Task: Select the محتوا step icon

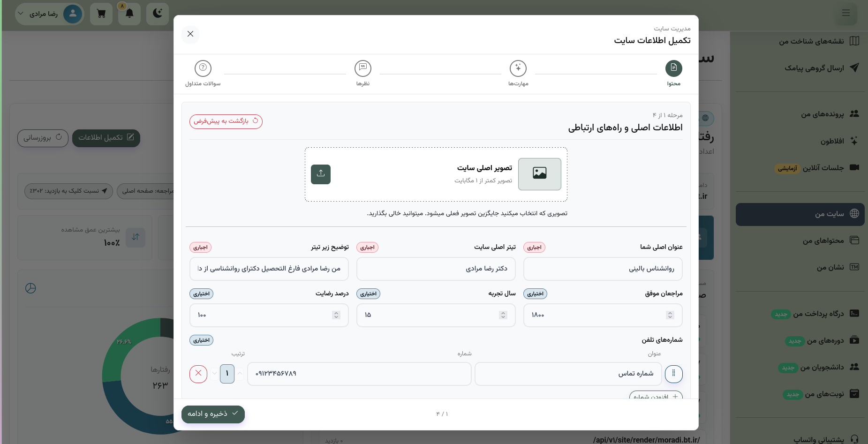Action: click(x=673, y=68)
